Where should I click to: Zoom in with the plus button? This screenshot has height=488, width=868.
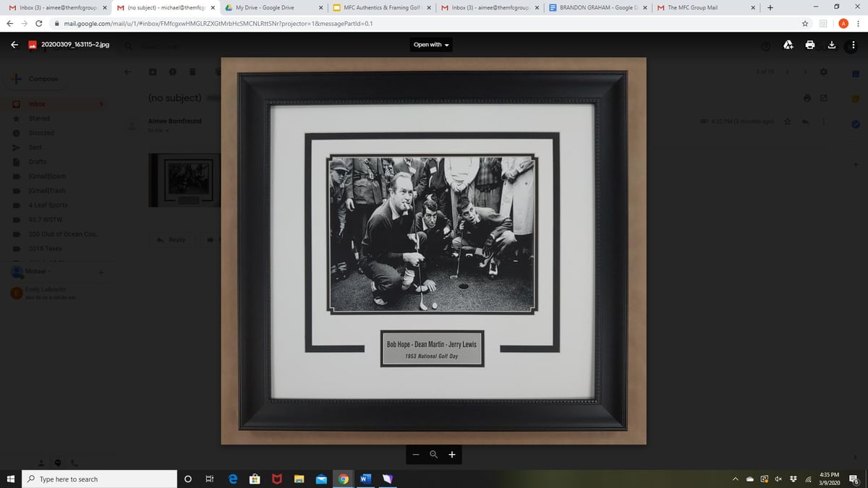452,455
